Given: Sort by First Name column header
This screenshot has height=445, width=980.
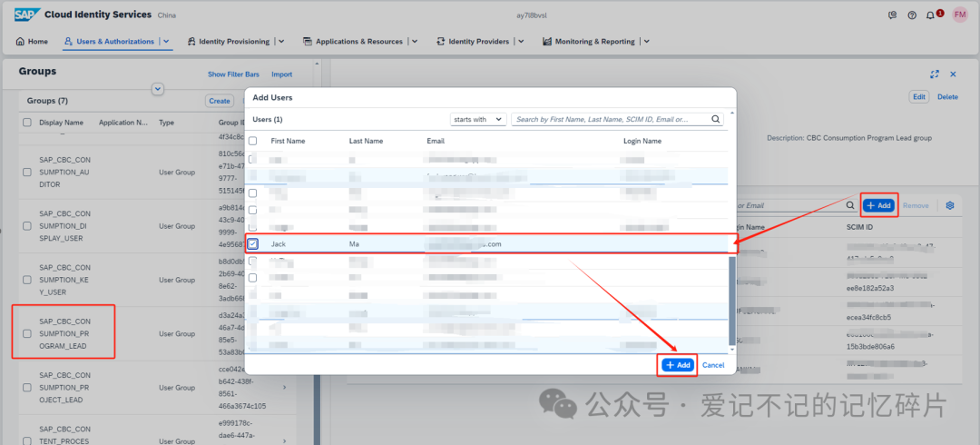Looking at the screenshot, I should [x=289, y=141].
